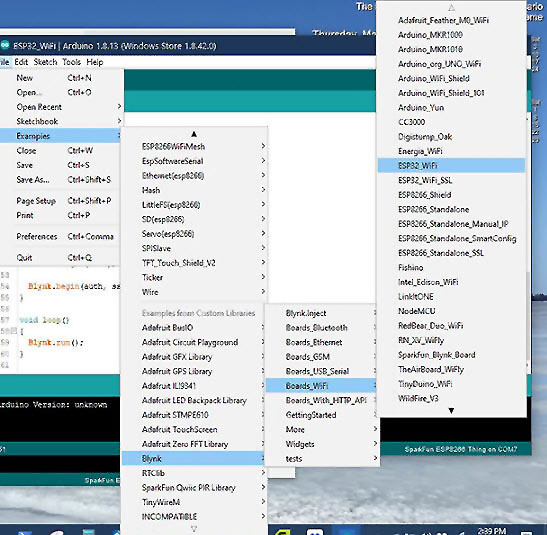Open Adafruit ILI9341 examples

[194, 386]
